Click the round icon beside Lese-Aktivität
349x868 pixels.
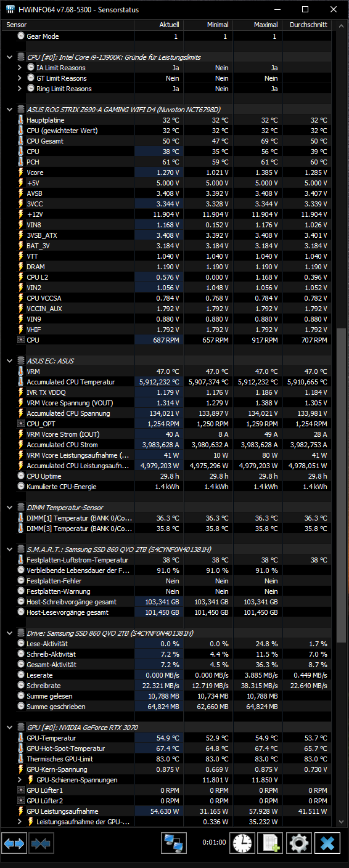[x=22, y=644]
